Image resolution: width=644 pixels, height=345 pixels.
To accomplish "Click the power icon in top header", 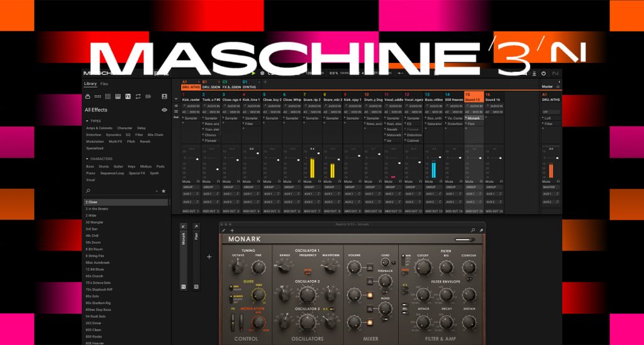I will coord(543,73).
